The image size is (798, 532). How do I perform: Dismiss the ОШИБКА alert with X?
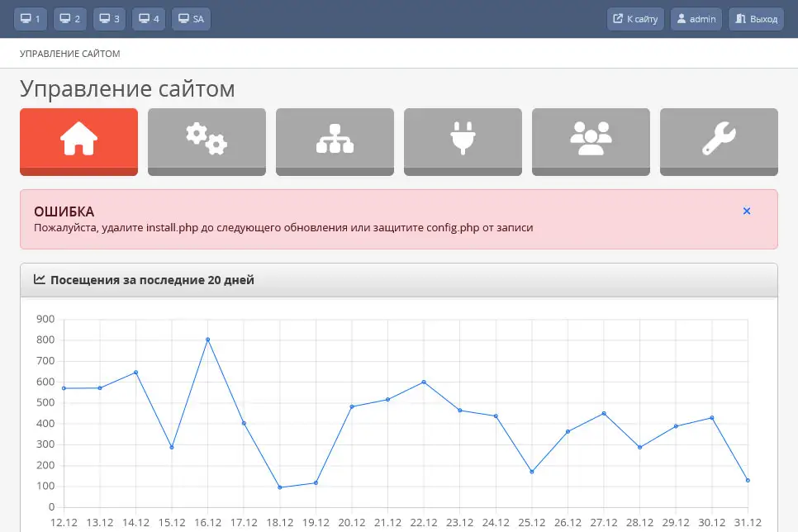[747, 211]
